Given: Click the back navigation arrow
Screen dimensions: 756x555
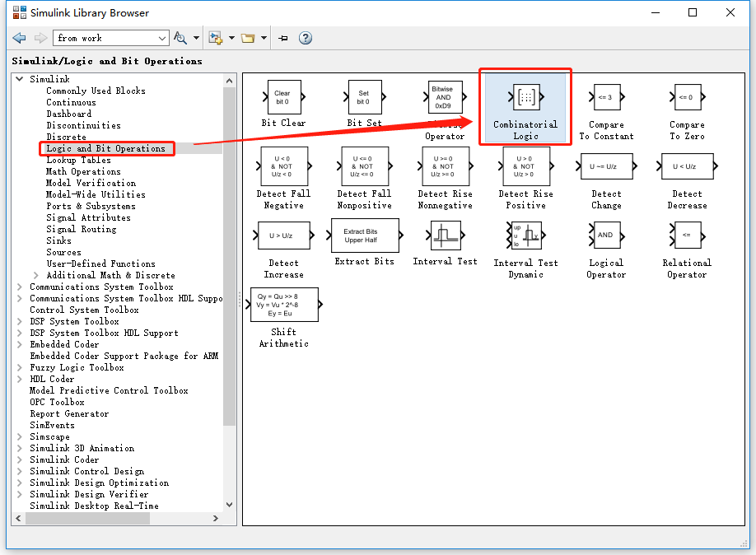Looking at the screenshot, I should point(19,38).
